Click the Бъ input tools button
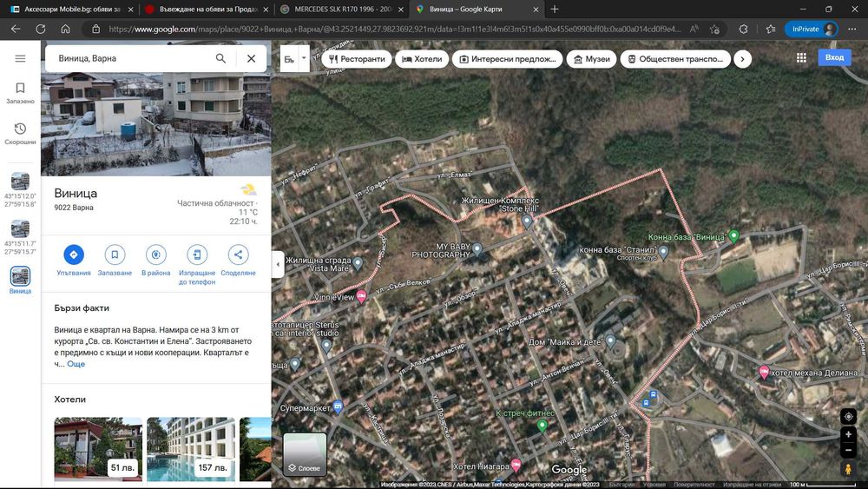Screen dimensions: 868x489 click(290, 59)
